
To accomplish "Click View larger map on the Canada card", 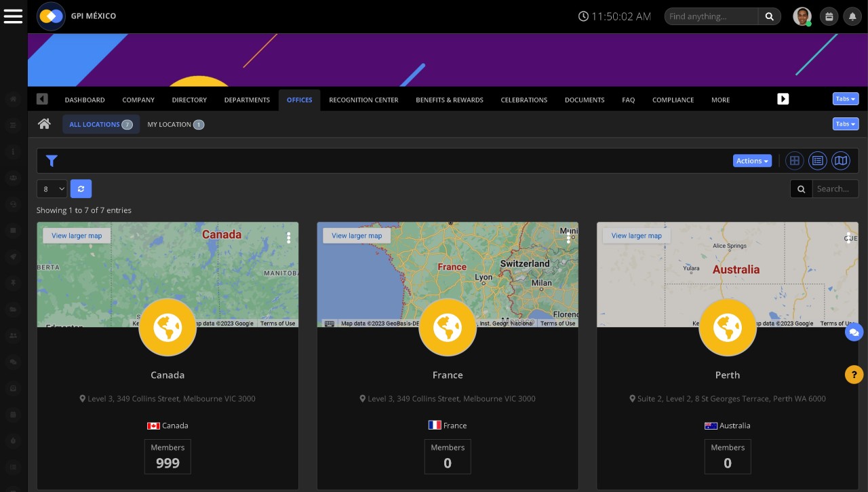I will coord(76,235).
